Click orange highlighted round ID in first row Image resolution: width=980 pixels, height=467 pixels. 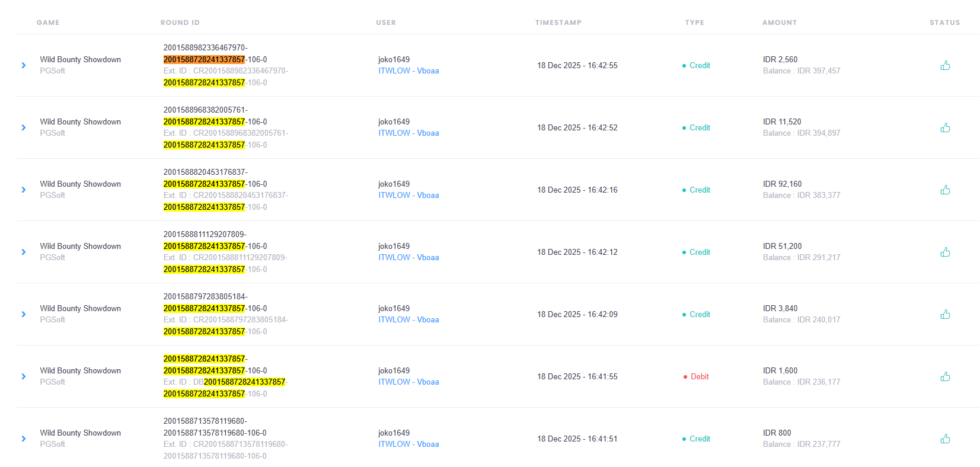204,59
